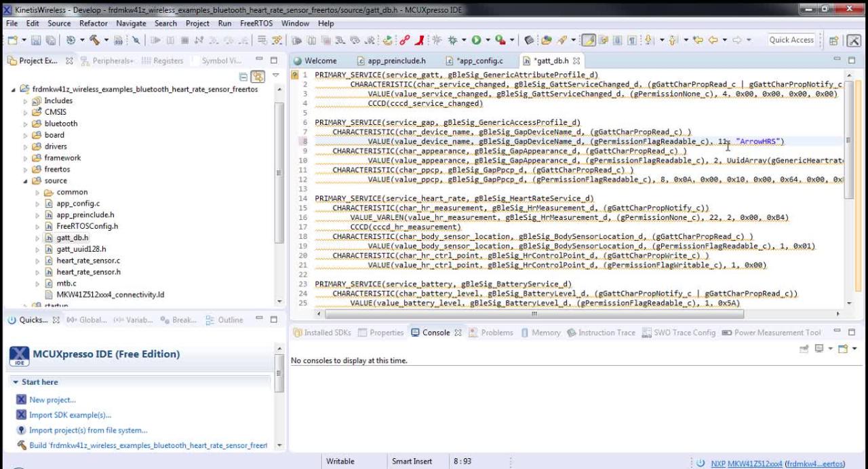Click the Debug bug icon in toolbar
Viewport: 868px width, 469px height.
pyautogui.click(x=452, y=40)
